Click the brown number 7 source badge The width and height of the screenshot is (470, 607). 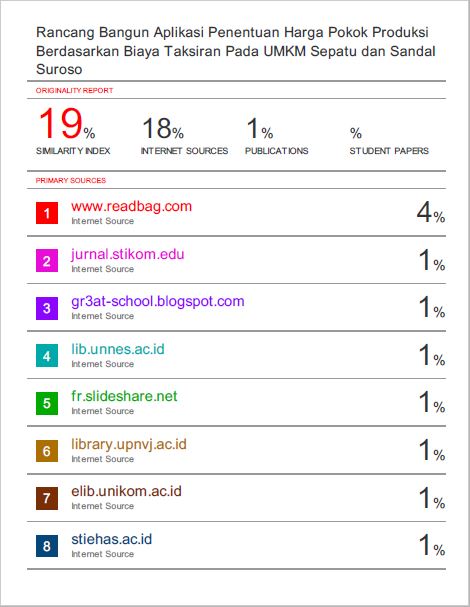pyautogui.click(x=47, y=498)
